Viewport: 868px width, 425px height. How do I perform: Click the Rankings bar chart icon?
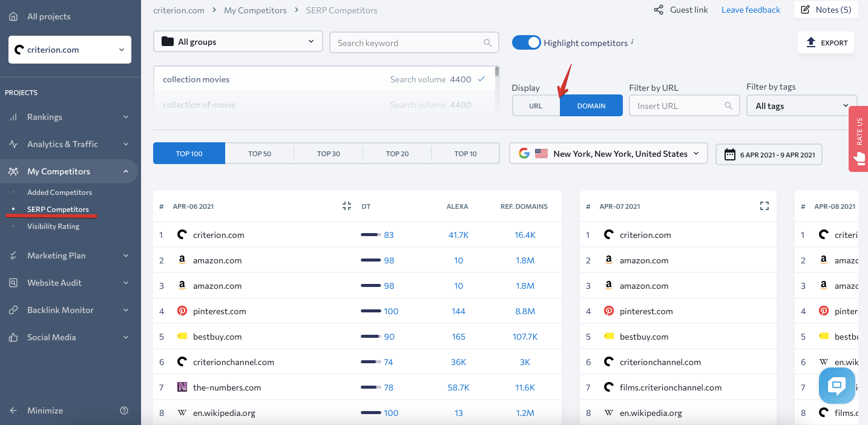click(x=13, y=117)
